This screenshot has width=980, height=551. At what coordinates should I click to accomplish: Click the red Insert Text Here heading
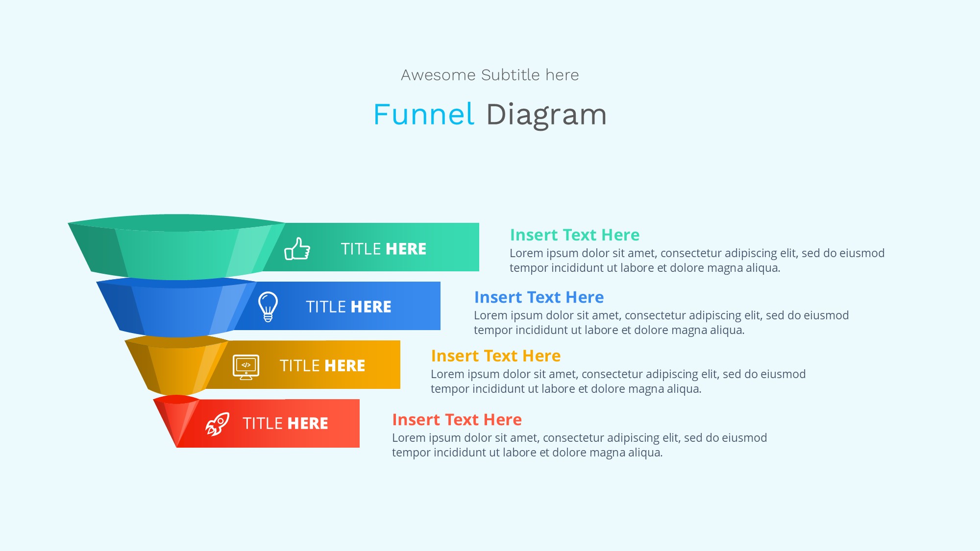(x=457, y=420)
